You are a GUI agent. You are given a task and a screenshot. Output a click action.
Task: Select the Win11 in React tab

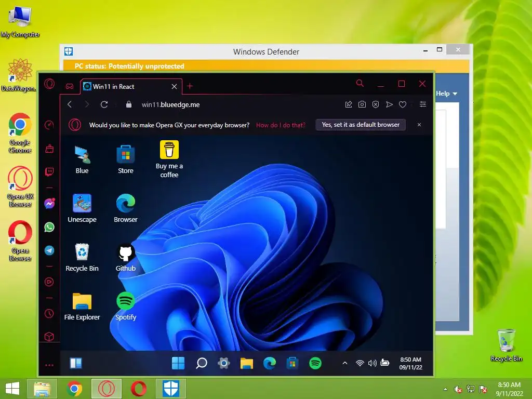[131, 87]
